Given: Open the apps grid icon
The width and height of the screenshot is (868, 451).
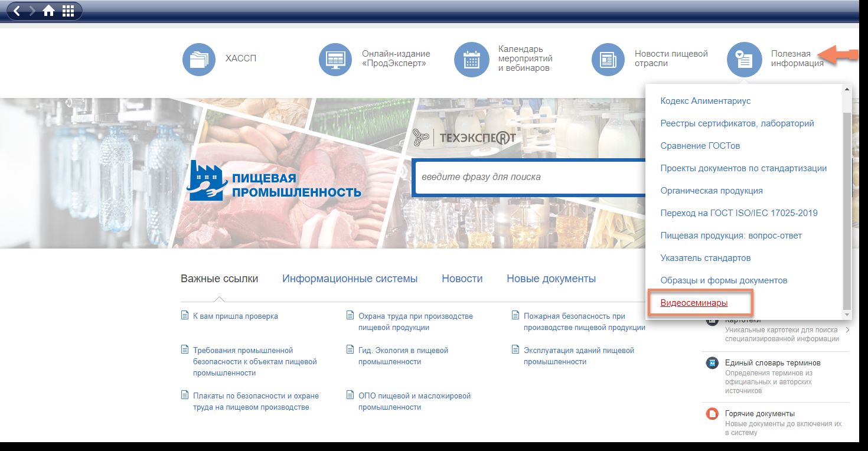Looking at the screenshot, I should [68, 11].
